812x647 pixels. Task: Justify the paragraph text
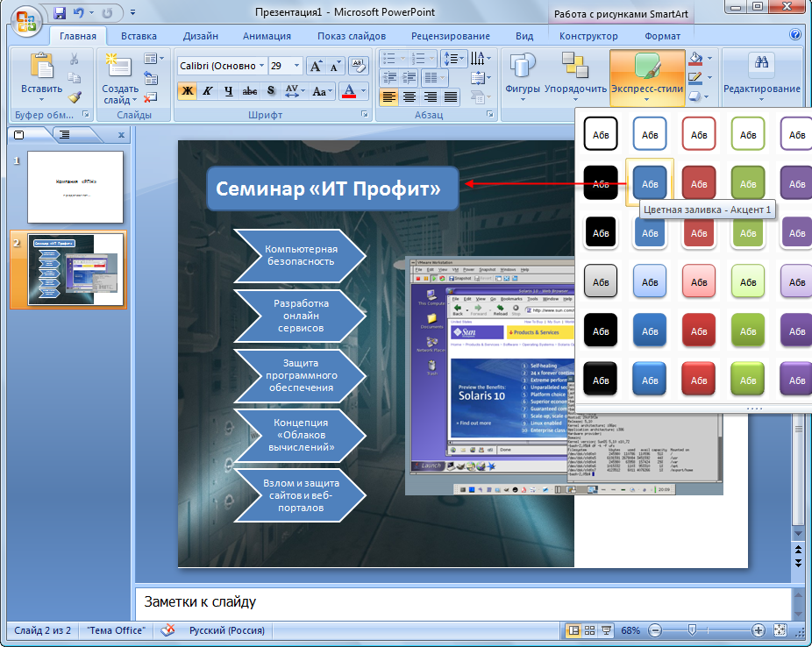coord(451,96)
